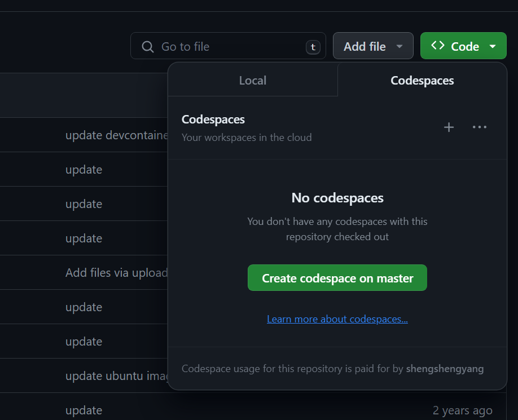This screenshot has width=518, height=420.
Task: Click the plus icon to add codespace
Action: click(x=449, y=127)
